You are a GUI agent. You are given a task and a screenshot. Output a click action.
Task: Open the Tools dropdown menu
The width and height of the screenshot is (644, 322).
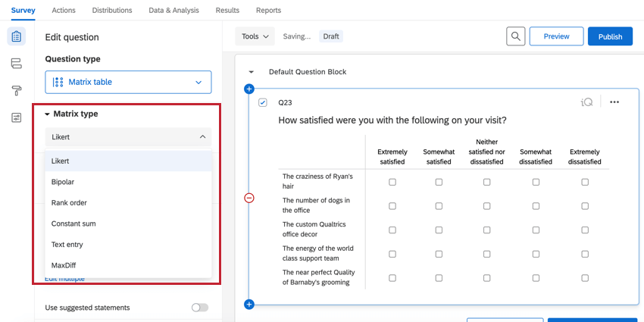pyautogui.click(x=255, y=36)
